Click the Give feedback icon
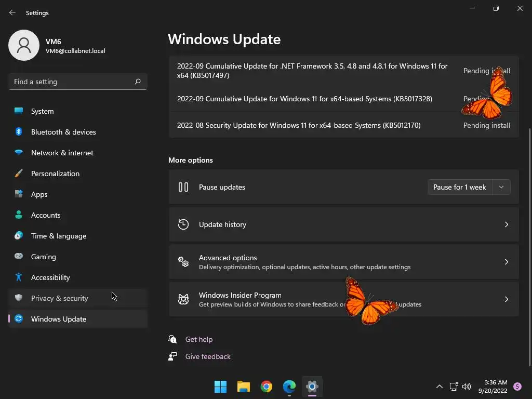 172,356
